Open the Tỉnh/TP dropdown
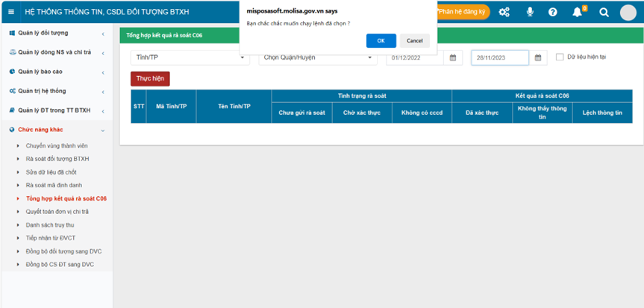 pyautogui.click(x=191, y=58)
